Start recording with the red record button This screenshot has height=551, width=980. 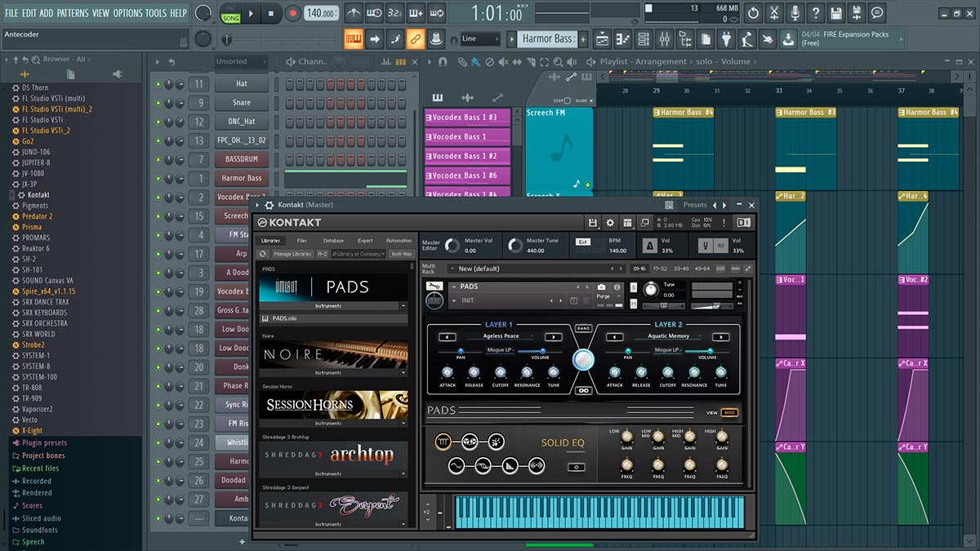point(292,13)
